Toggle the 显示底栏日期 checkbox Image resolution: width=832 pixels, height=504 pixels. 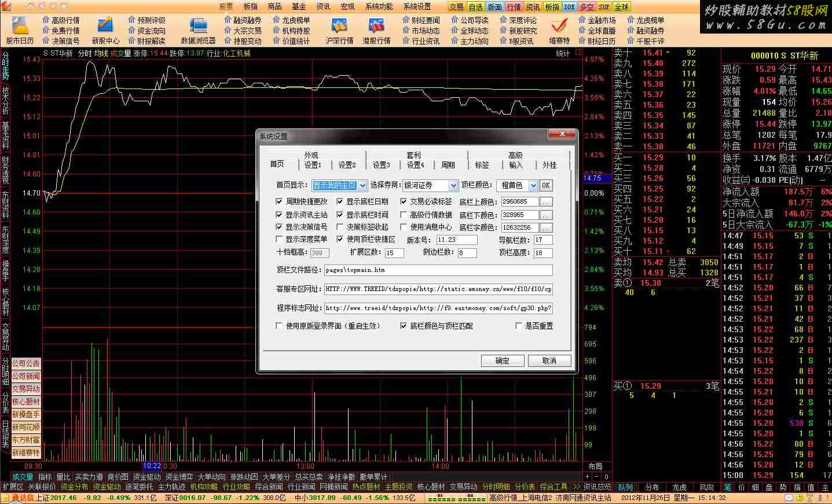pyautogui.click(x=340, y=201)
